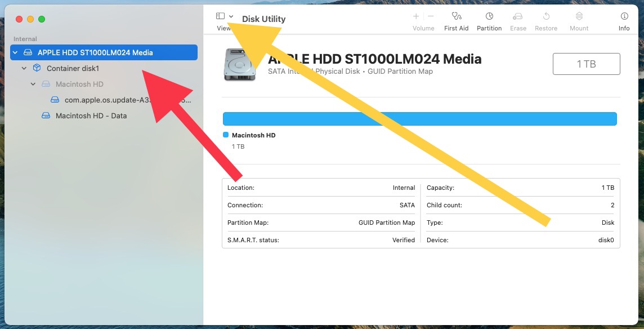The width and height of the screenshot is (644, 329).
Task: Open the View dropdown chevron
Action: tap(231, 16)
